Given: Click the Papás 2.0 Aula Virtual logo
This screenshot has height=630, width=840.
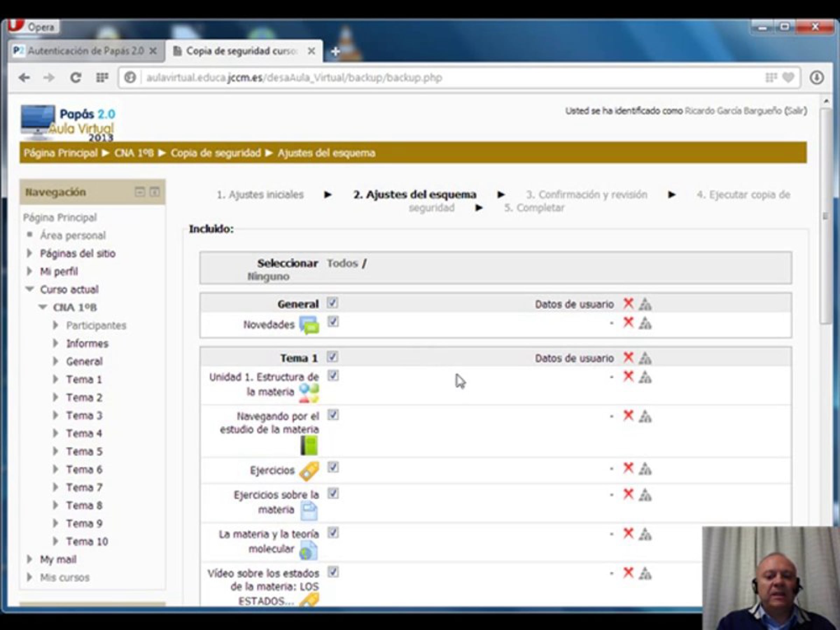Looking at the screenshot, I should [68, 122].
